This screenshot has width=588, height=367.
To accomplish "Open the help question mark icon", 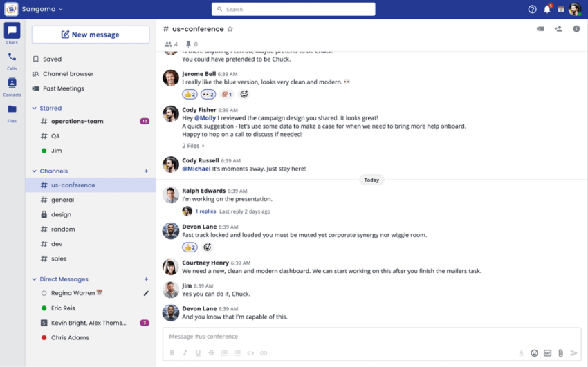I will 532,10.
